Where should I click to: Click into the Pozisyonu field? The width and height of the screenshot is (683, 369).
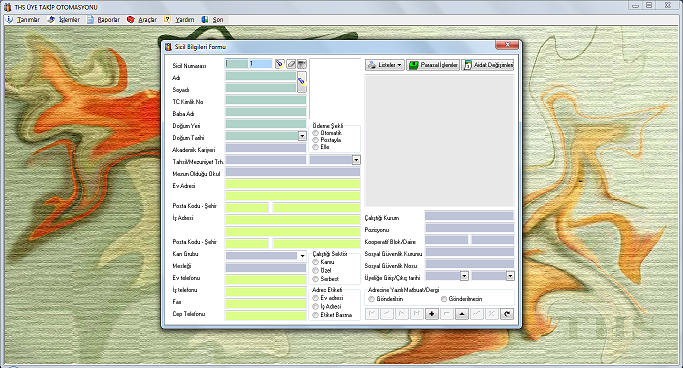470,227
